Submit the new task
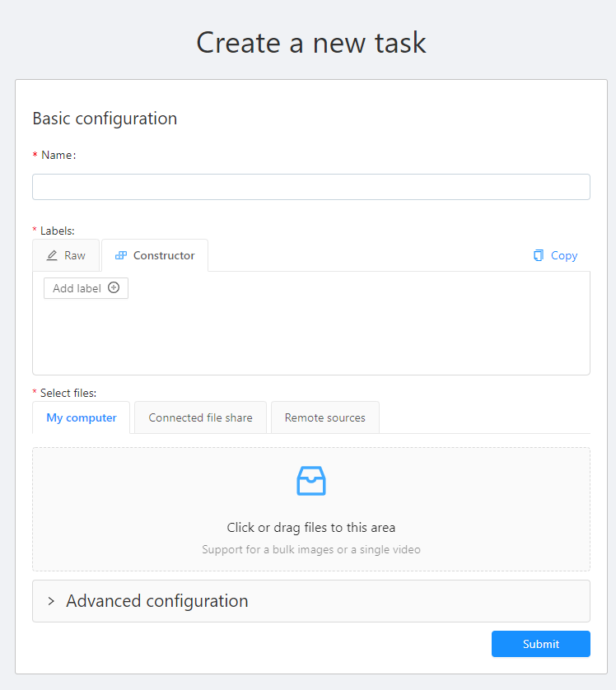The image size is (616, 690). [x=540, y=644]
